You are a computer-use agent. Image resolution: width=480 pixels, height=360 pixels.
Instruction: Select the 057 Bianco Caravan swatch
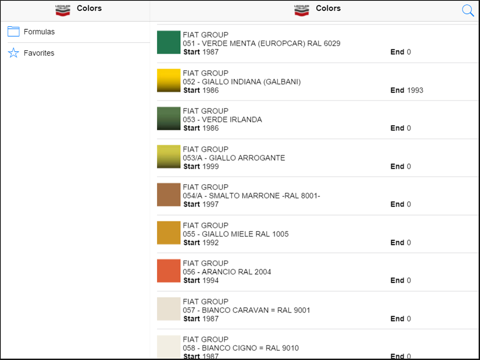pos(169,309)
